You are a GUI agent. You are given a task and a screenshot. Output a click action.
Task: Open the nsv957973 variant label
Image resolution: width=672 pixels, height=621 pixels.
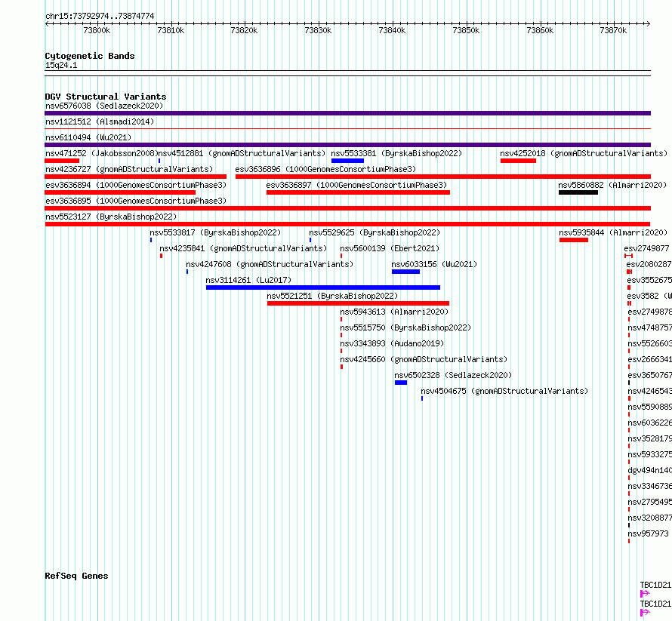(648, 533)
